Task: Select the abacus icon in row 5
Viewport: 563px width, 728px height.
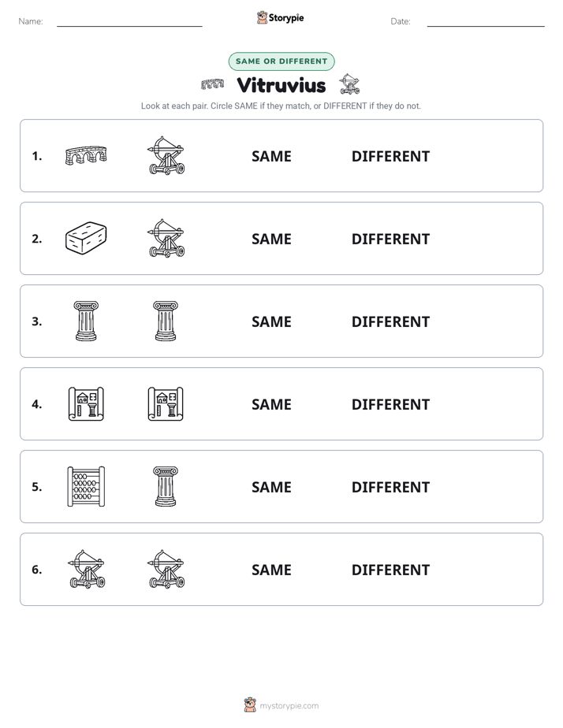Action: 86,487
